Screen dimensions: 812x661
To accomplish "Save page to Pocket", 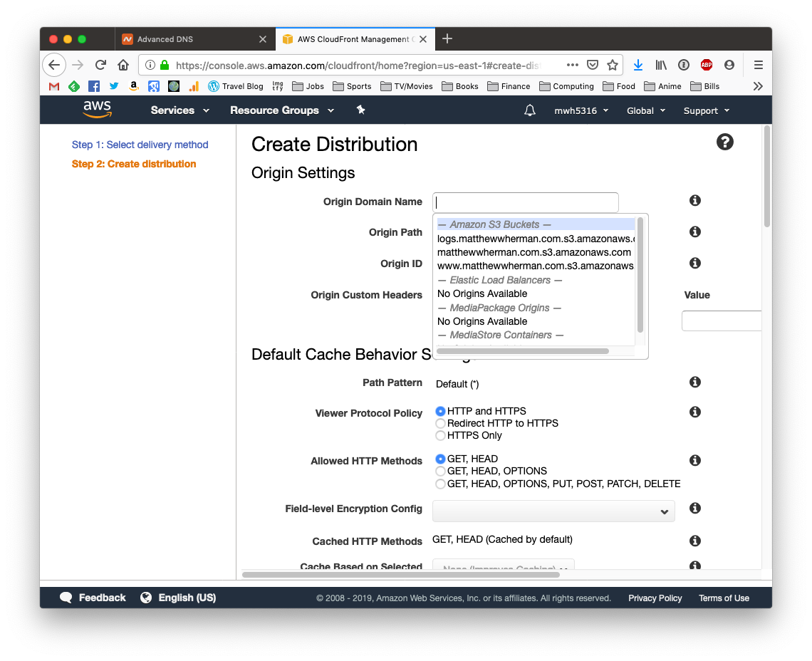I will (593, 66).
